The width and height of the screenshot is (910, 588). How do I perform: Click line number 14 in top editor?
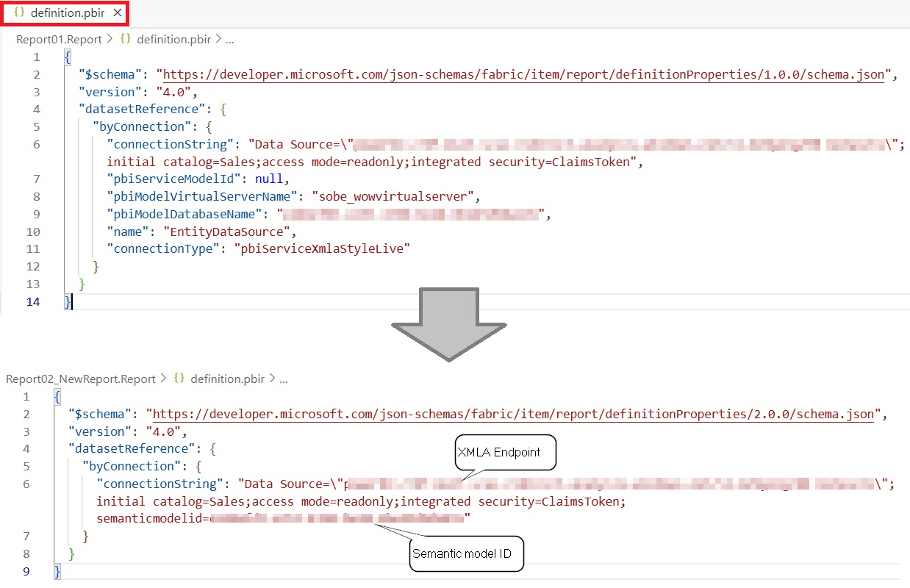[x=33, y=301]
